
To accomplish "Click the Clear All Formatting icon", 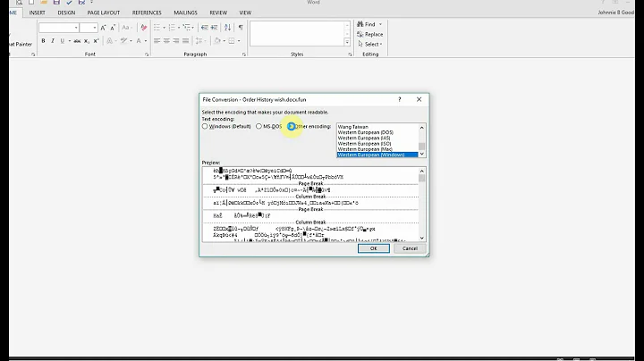I will [143, 28].
